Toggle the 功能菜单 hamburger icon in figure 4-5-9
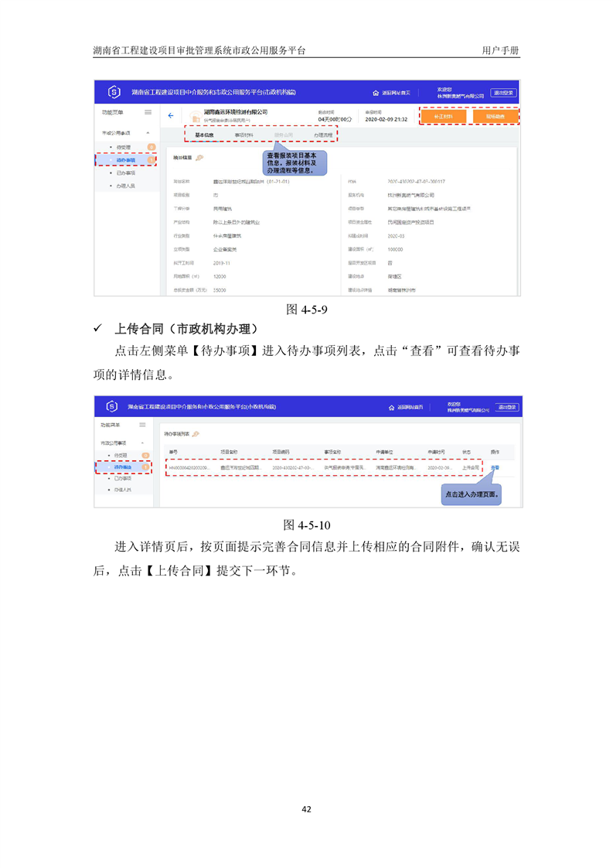Image resolution: width=613 pixels, height=868 pixels. click(148, 112)
